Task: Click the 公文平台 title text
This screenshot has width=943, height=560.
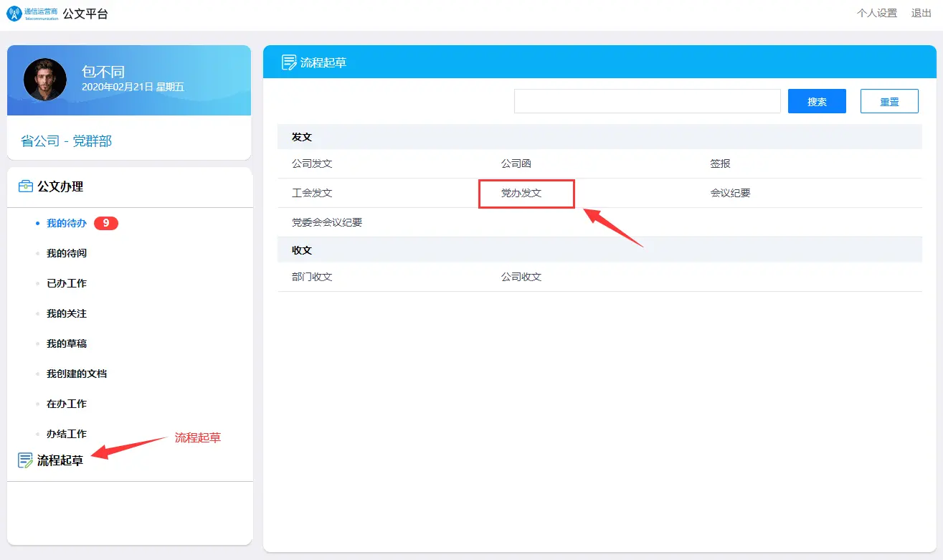Action: [85, 14]
